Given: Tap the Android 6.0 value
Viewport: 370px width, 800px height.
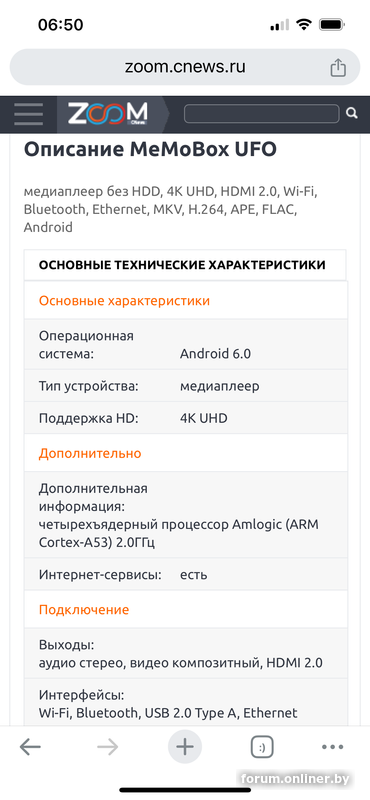Looking at the screenshot, I should tap(215, 354).
